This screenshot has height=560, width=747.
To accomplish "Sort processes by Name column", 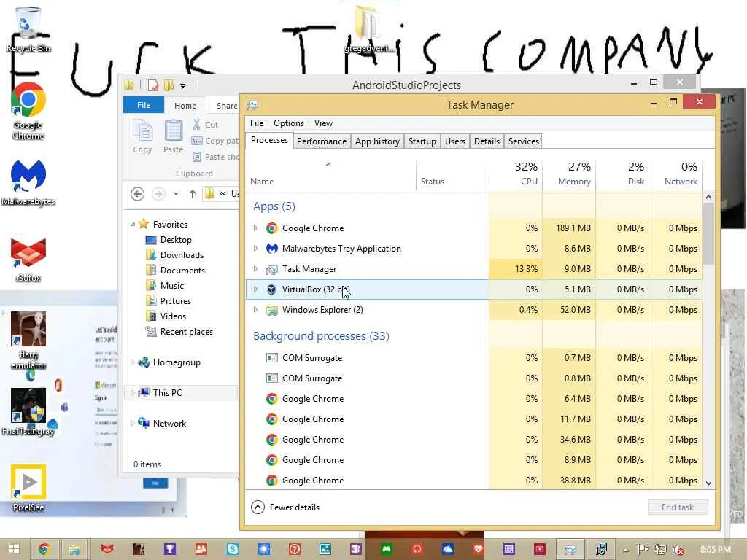I will pos(330,174).
